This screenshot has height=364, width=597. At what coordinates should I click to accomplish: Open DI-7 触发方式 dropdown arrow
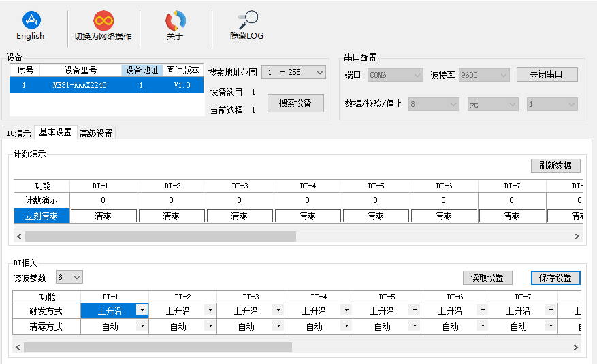pyautogui.click(x=551, y=310)
